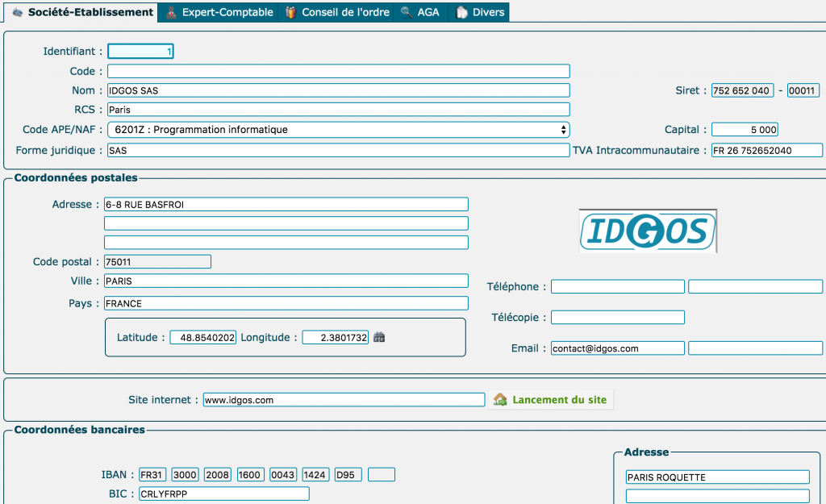Click the Capital field showing 5 000
Image resolution: width=826 pixels, height=504 pixels.
[x=745, y=130]
